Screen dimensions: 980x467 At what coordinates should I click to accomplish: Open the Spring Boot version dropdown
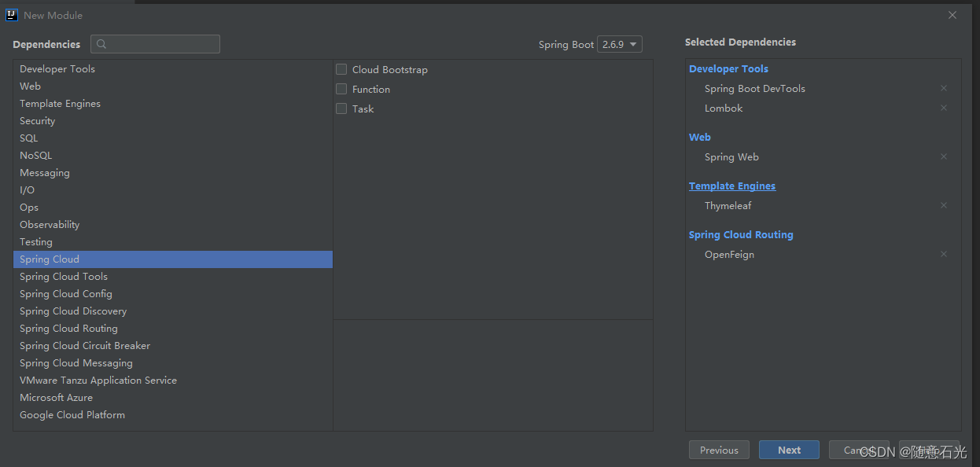(620, 44)
